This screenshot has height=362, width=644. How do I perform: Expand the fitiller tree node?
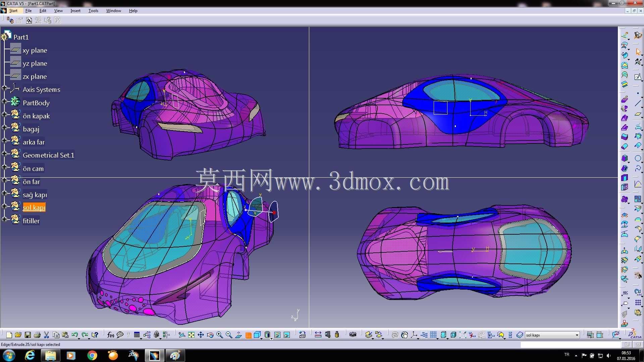point(4,219)
